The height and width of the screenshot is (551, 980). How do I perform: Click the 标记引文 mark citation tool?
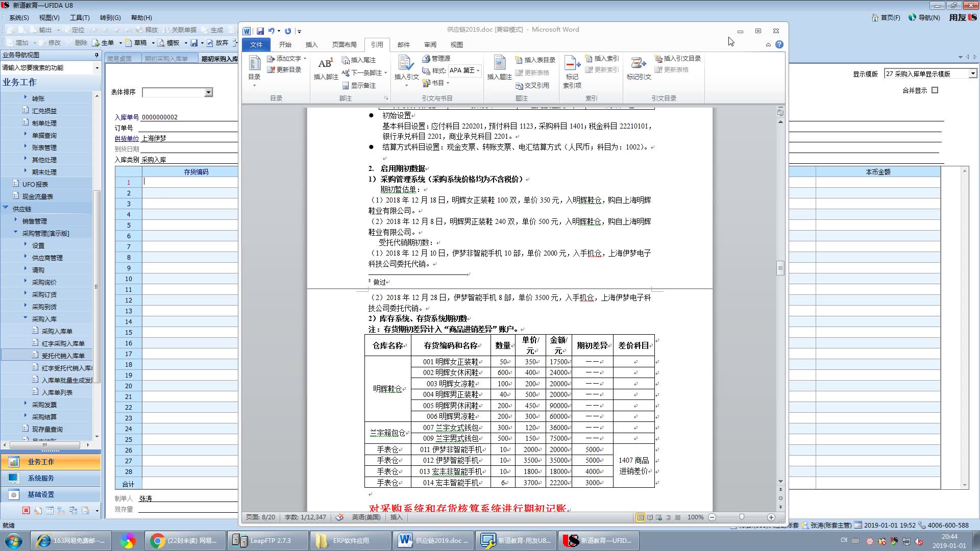[638, 69]
